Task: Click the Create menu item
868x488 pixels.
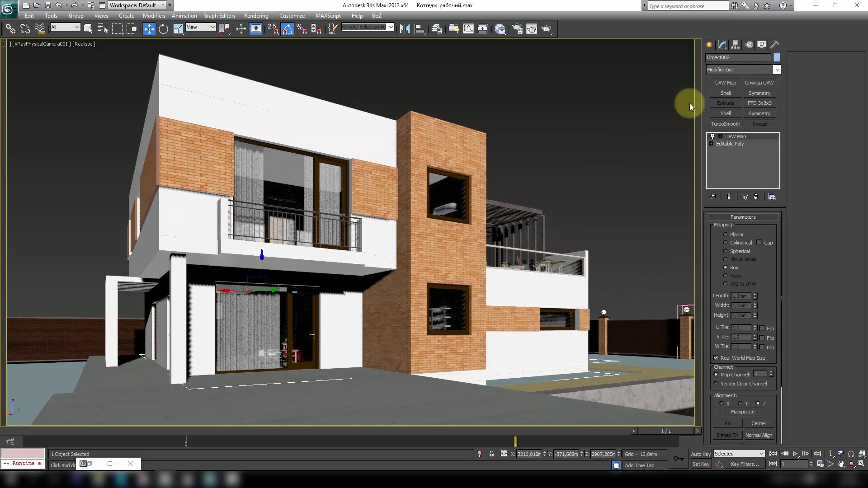Action: (127, 15)
